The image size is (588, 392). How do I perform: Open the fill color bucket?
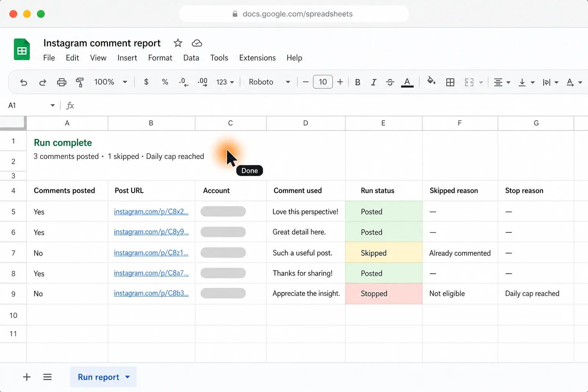(431, 82)
